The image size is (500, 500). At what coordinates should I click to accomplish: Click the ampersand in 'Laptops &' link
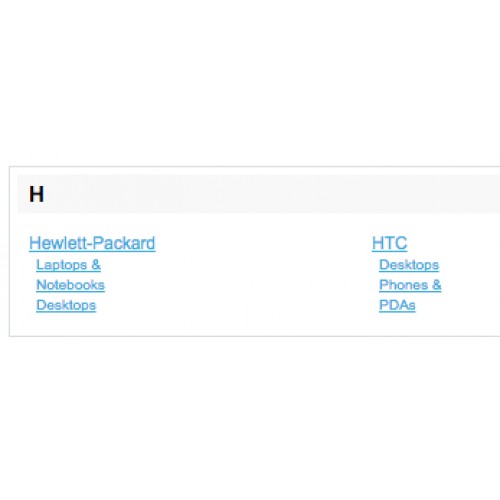tap(96, 265)
